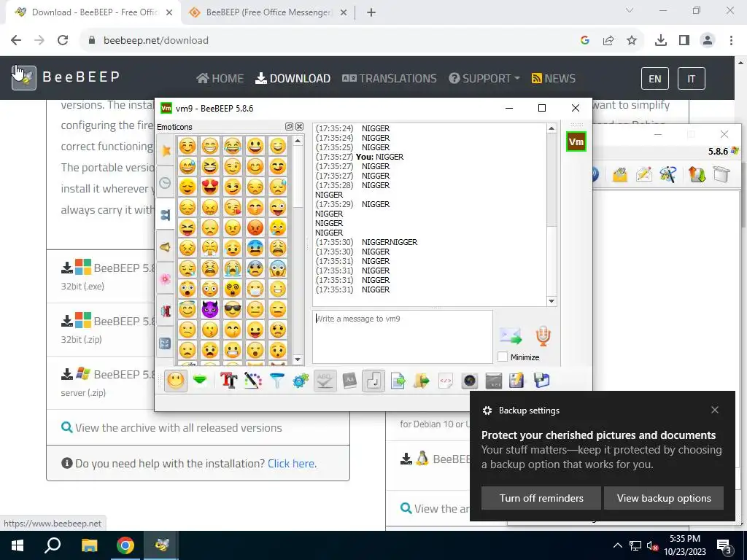Image resolution: width=747 pixels, height=560 pixels.
Task: Click the microphone voice message icon
Action: (543, 336)
